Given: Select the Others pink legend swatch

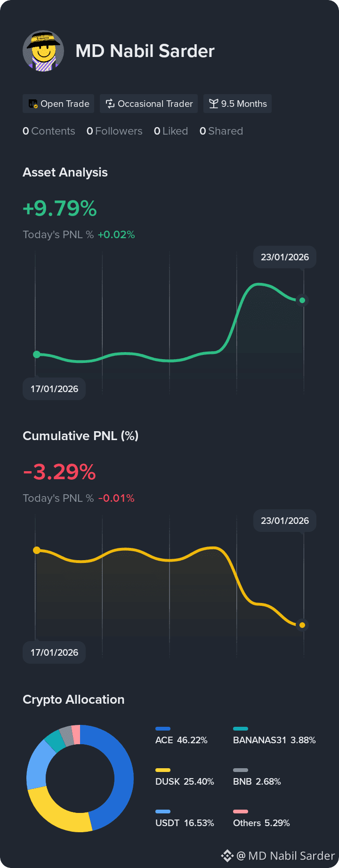Looking at the screenshot, I should (x=241, y=812).
